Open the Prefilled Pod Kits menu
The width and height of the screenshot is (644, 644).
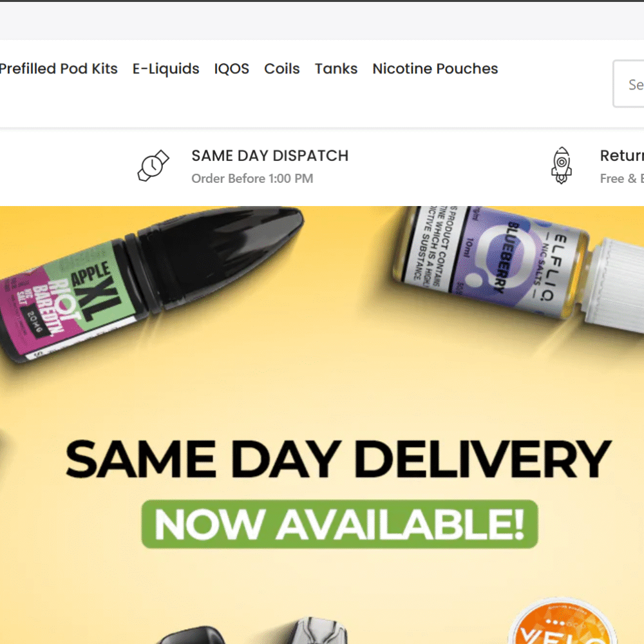[x=59, y=69]
